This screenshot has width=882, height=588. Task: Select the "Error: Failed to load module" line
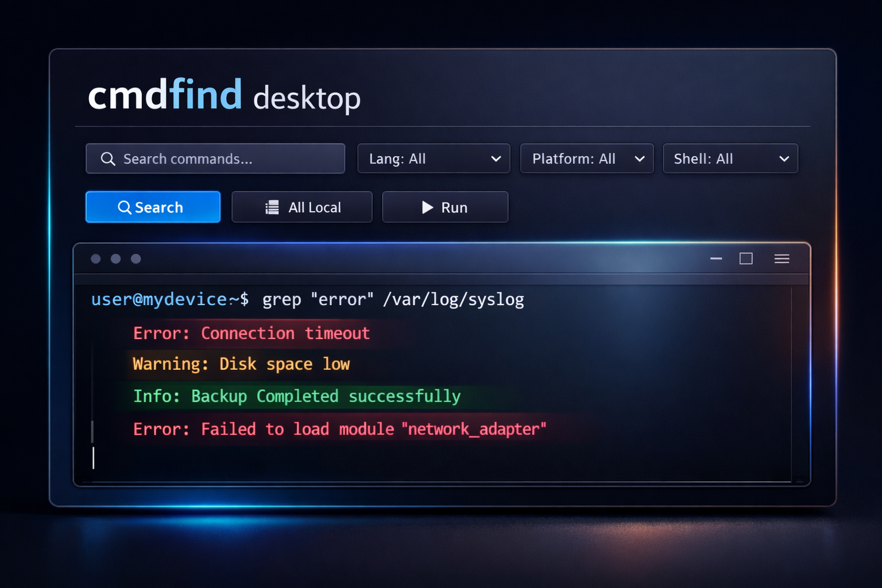pos(339,429)
